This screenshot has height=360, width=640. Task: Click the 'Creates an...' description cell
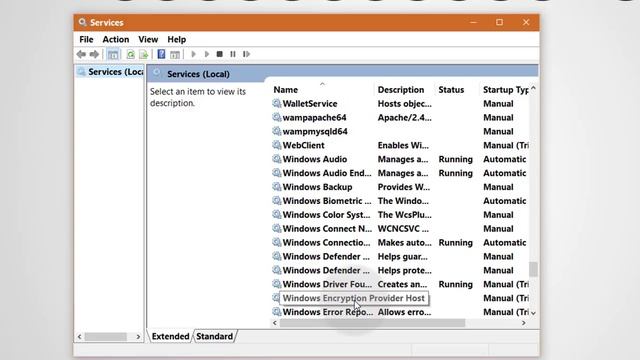402,284
